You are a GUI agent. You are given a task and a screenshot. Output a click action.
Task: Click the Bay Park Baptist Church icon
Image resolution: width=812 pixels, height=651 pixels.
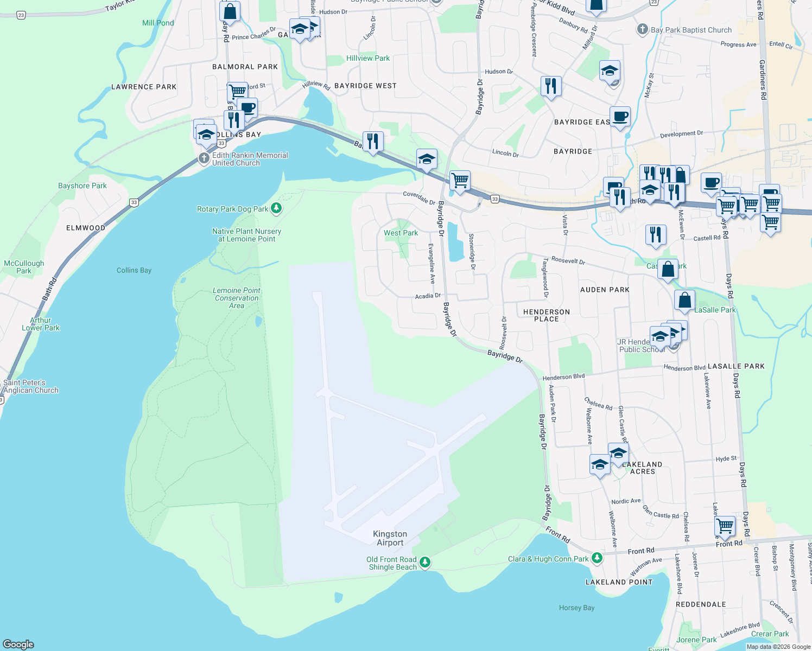pyautogui.click(x=642, y=30)
